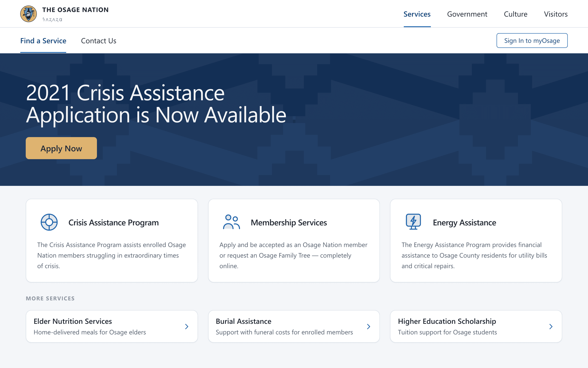Click the Osage Nation seal logo
The height and width of the screenshot is (368, 588).
pyautogui.click(x=28, y=14)
